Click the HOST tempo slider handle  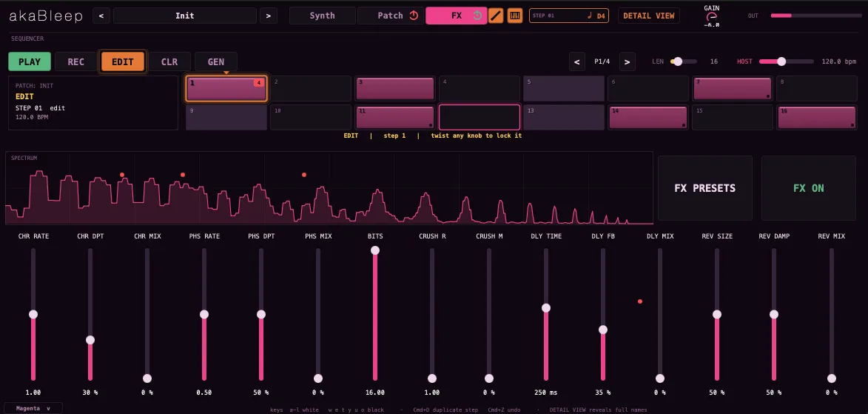coord(781,61)
